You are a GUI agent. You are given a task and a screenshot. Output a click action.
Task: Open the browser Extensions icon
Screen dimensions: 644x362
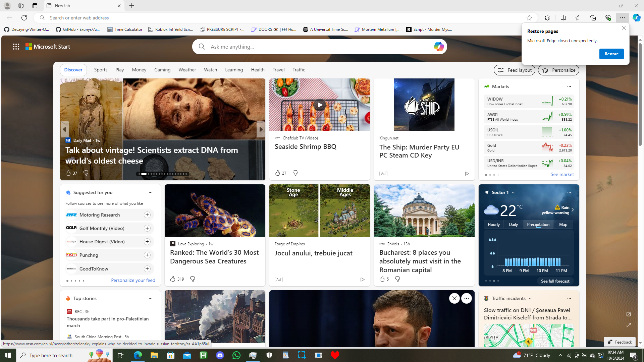point(547,18)
